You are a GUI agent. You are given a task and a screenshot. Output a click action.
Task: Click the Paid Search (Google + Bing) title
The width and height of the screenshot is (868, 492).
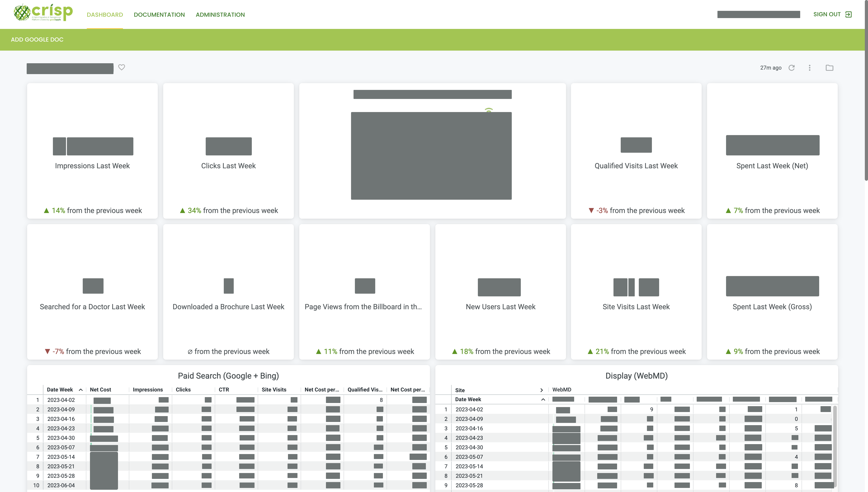(x=228, y=376)
